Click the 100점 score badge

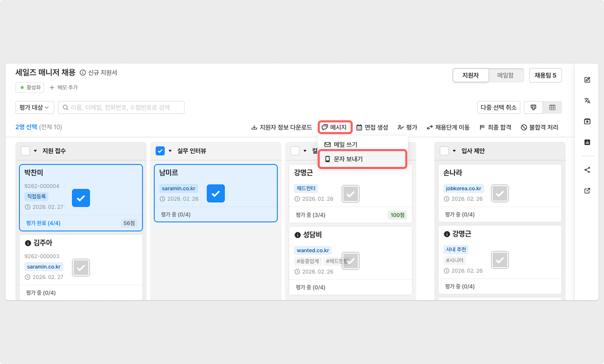click(397, 215)
